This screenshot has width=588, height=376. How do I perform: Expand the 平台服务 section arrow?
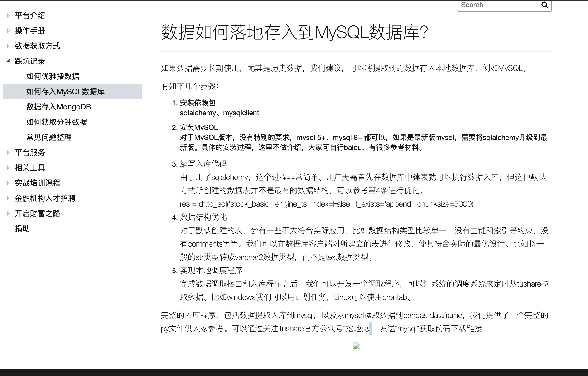point(8,153)
